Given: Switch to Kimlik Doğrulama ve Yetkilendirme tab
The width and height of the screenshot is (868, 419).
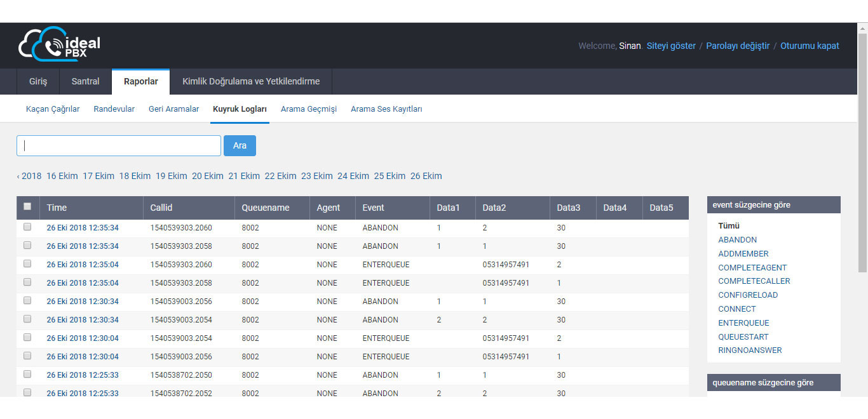Looking at the screenshot, I should point(251,81).
